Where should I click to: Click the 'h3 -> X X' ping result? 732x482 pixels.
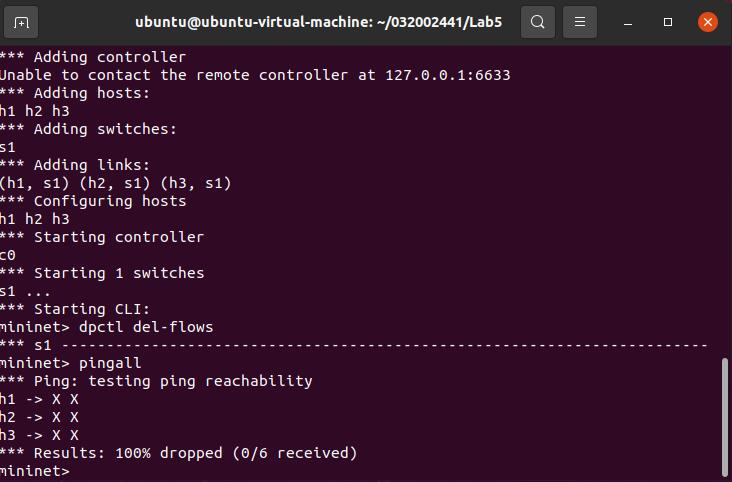[39, 435]
